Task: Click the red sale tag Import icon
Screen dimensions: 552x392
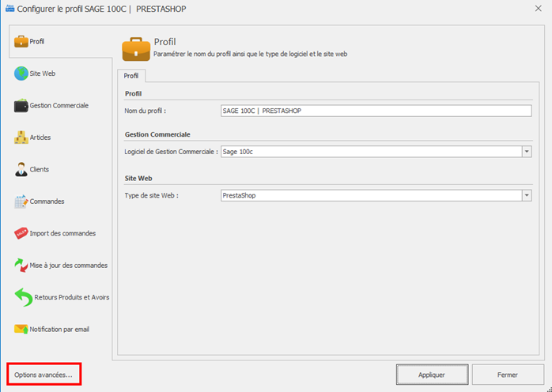Action: (x=21, y=233)
